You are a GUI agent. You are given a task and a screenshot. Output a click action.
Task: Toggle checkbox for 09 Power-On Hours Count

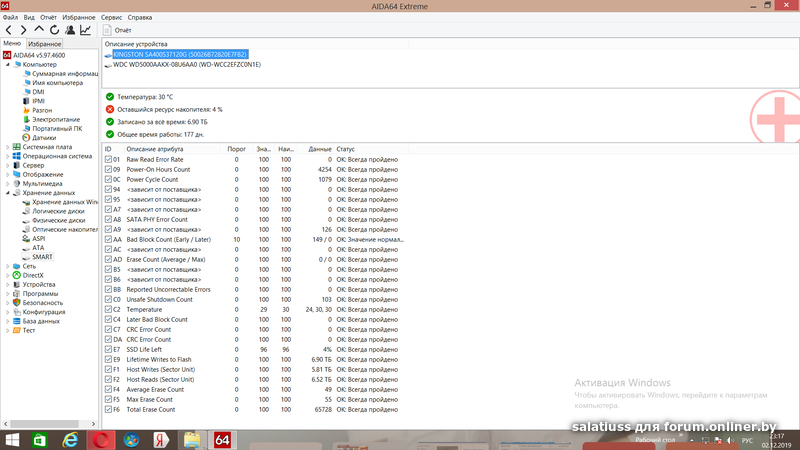point(108,169)
